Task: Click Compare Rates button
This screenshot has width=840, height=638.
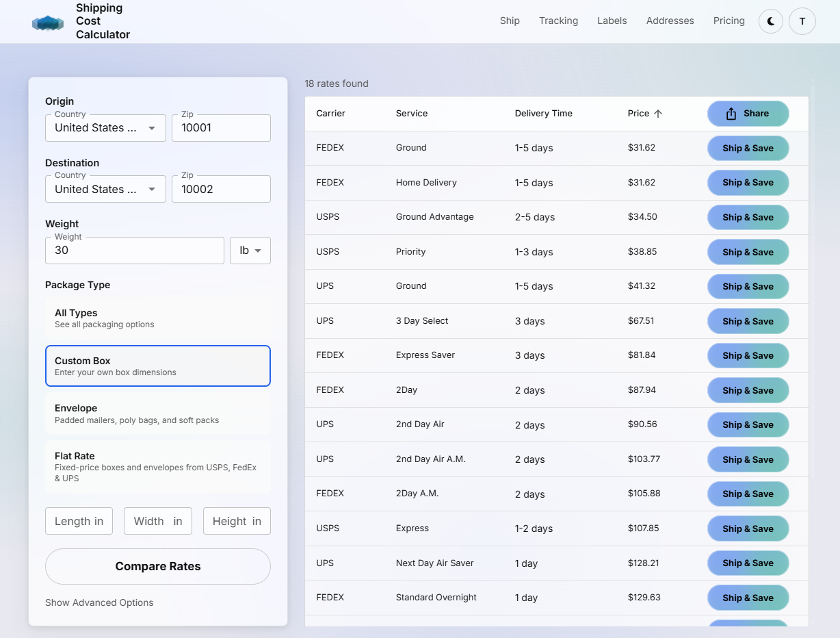Action: (x=157, y=566)
